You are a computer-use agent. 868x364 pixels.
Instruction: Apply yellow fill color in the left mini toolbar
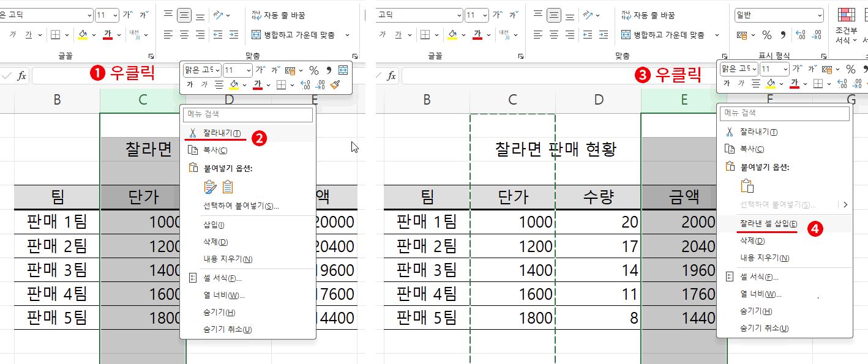(234, 84)
